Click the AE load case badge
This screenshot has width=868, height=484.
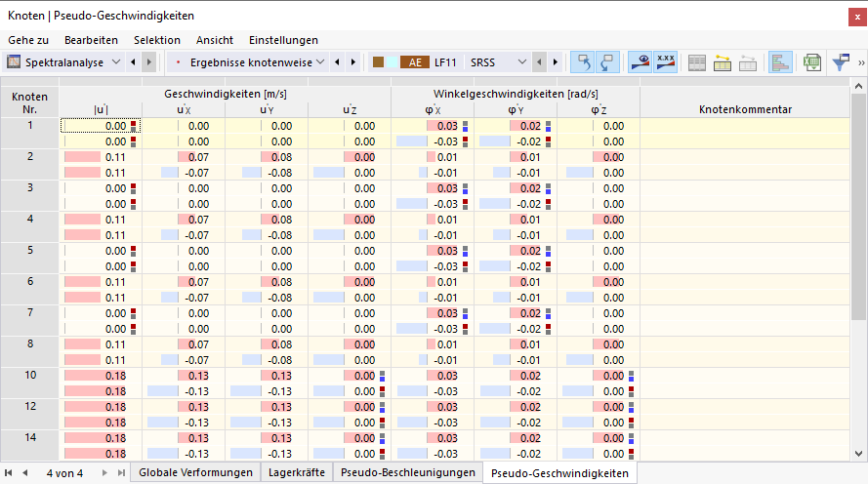click(x=415, y=62)
